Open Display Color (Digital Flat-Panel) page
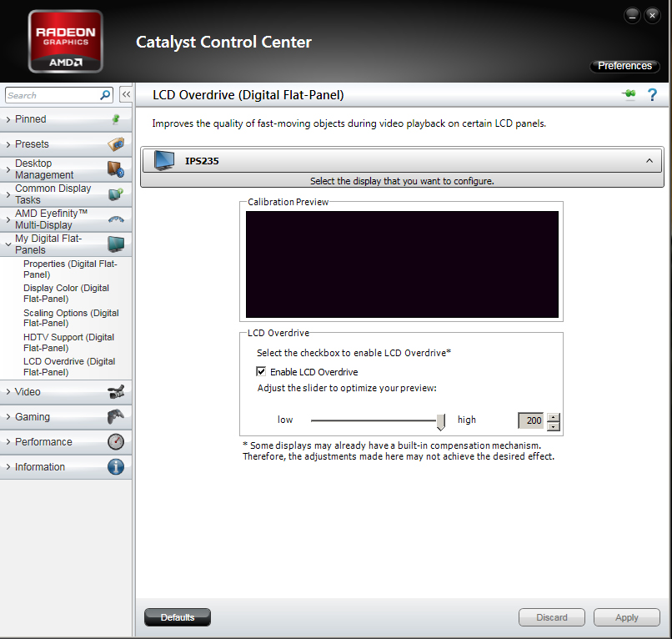This screenshot has height=639, width=672. [66, 294]
